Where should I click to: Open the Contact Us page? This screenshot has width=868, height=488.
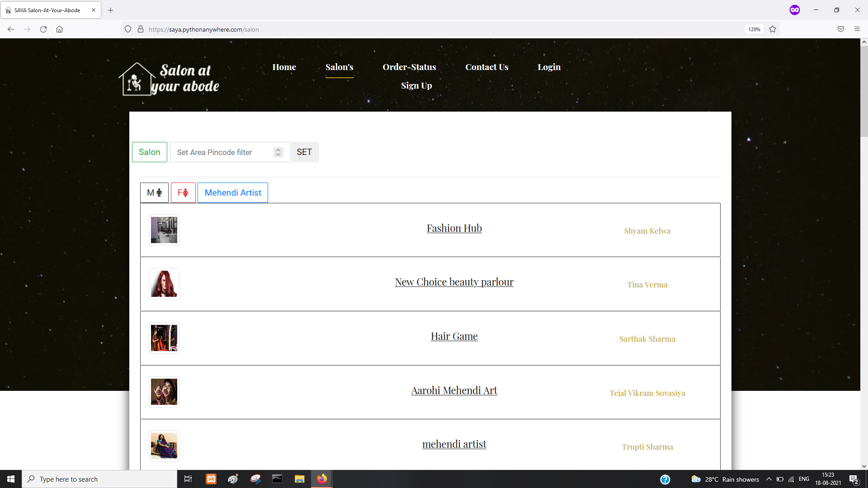486,67
